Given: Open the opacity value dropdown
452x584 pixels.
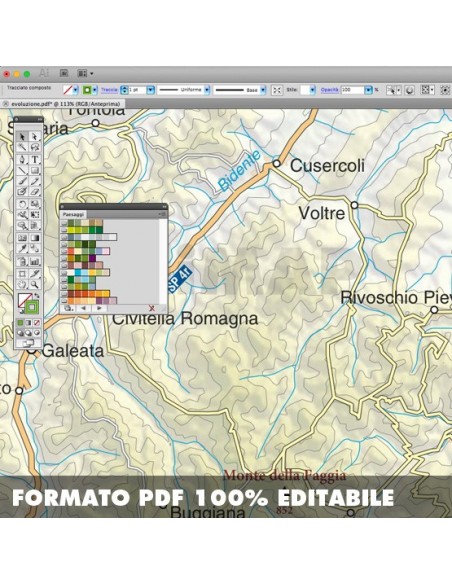Looking at the screenshot, I should [368, 90].
